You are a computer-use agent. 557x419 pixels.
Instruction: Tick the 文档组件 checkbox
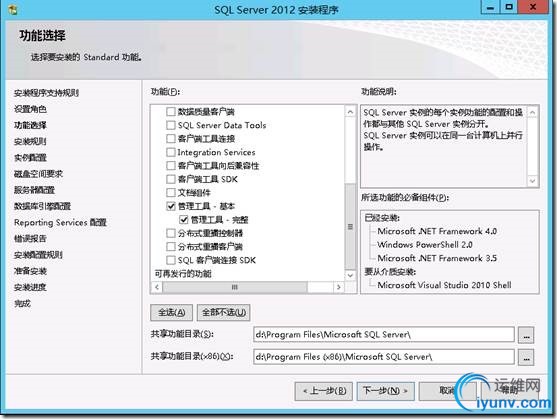171,193
